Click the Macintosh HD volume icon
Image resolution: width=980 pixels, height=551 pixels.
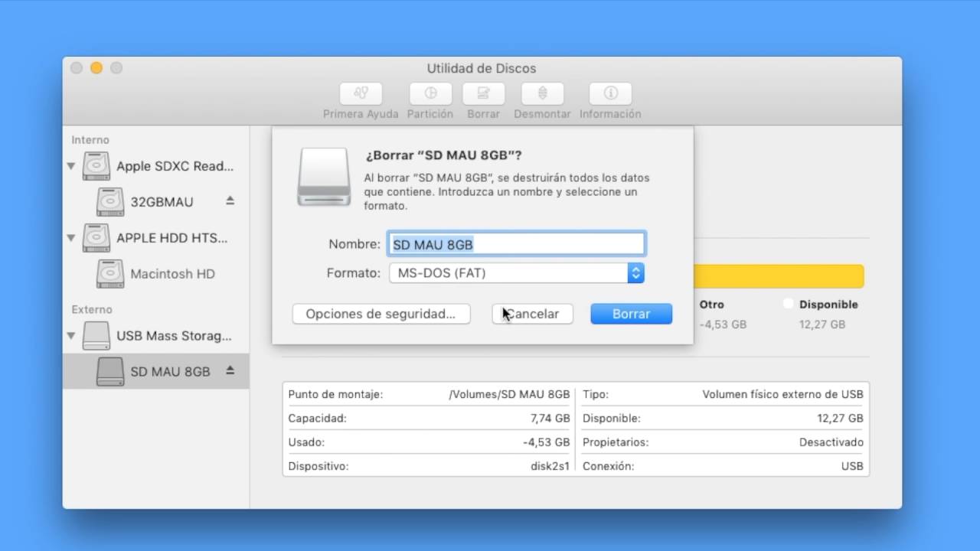click(x=110, y=274)
